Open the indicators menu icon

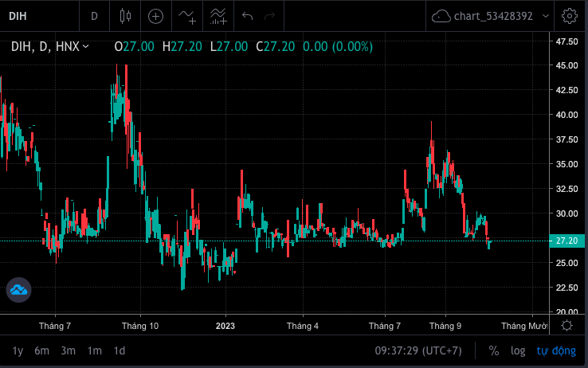coord(187,15)
